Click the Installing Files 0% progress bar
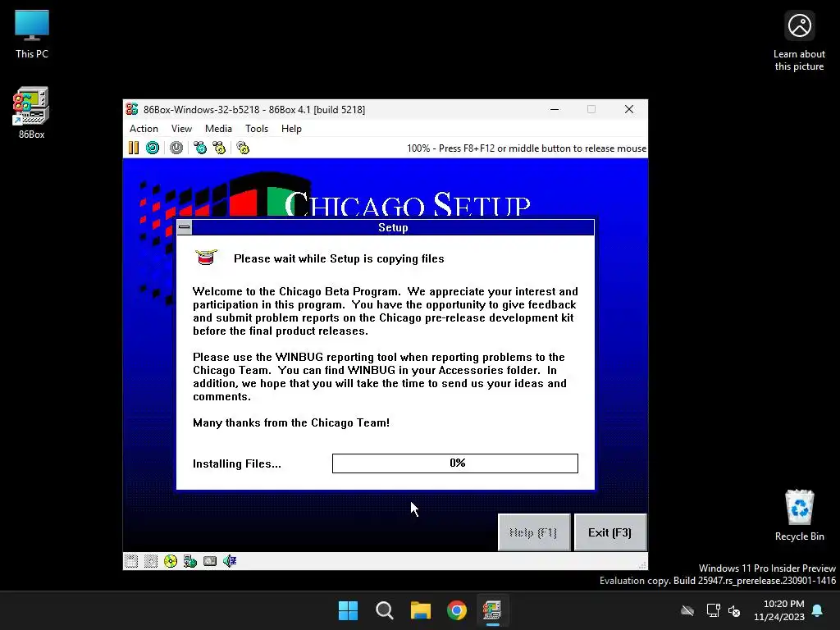 click(455, 463)
